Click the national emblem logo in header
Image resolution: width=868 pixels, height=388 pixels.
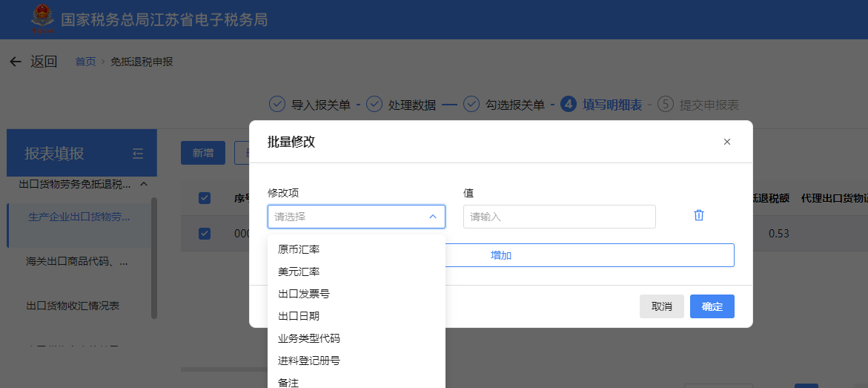point(42,19)
